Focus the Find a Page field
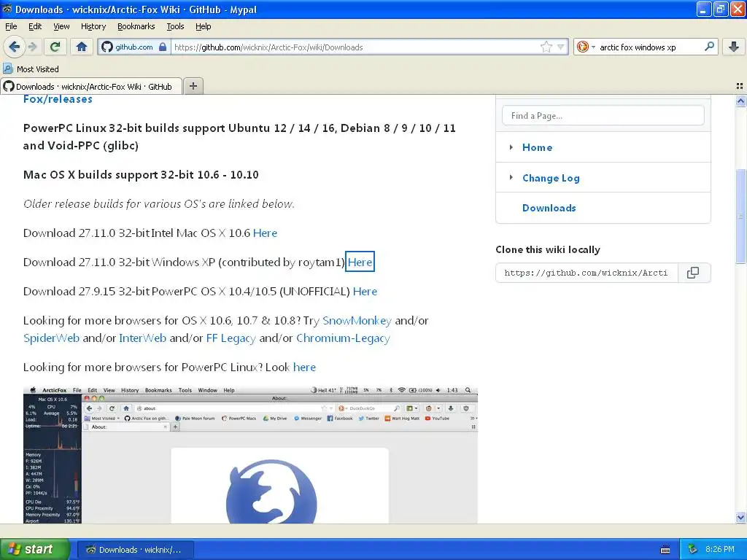 coord(603,115)
